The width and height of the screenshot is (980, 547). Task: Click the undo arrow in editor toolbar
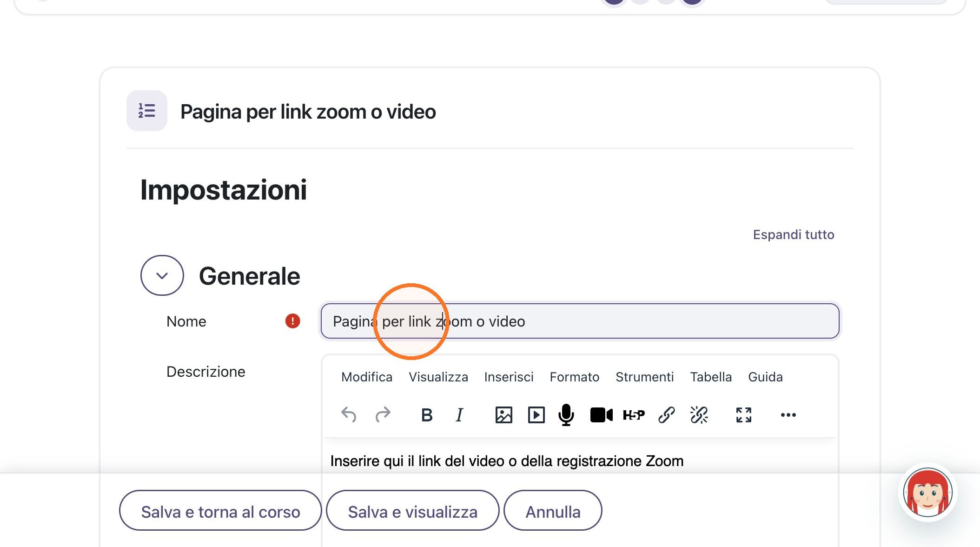(349, 414)
